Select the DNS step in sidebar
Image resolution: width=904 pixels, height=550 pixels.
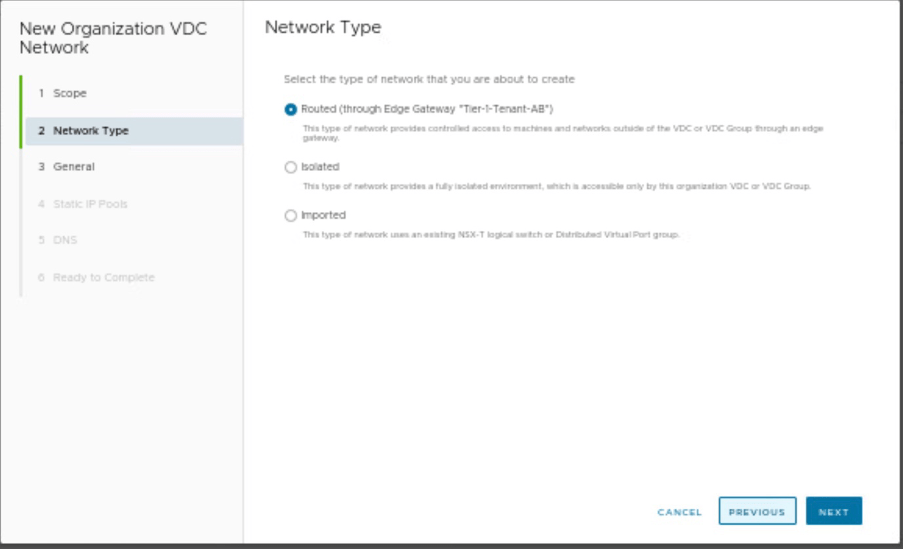[x=65, y=240]
